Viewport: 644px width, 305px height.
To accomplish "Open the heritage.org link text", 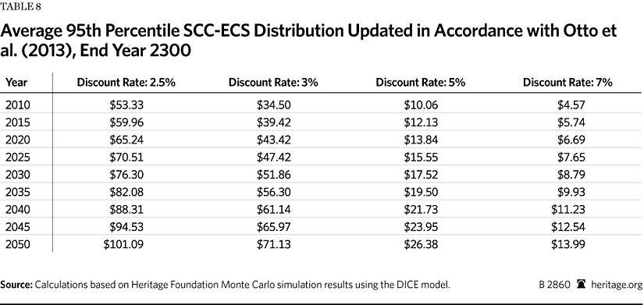I will [x=616, y=285].
